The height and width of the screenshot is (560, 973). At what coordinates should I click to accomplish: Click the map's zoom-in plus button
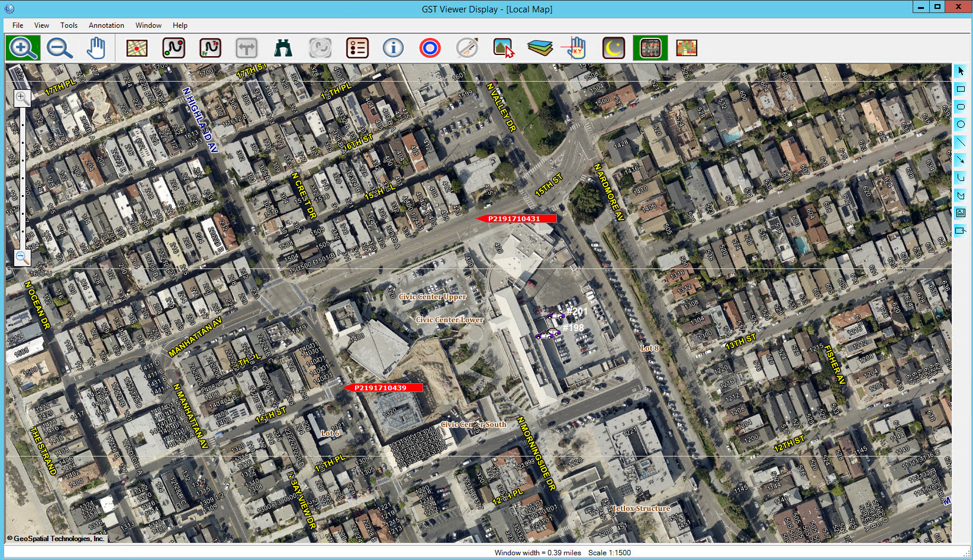pos(22,97)
